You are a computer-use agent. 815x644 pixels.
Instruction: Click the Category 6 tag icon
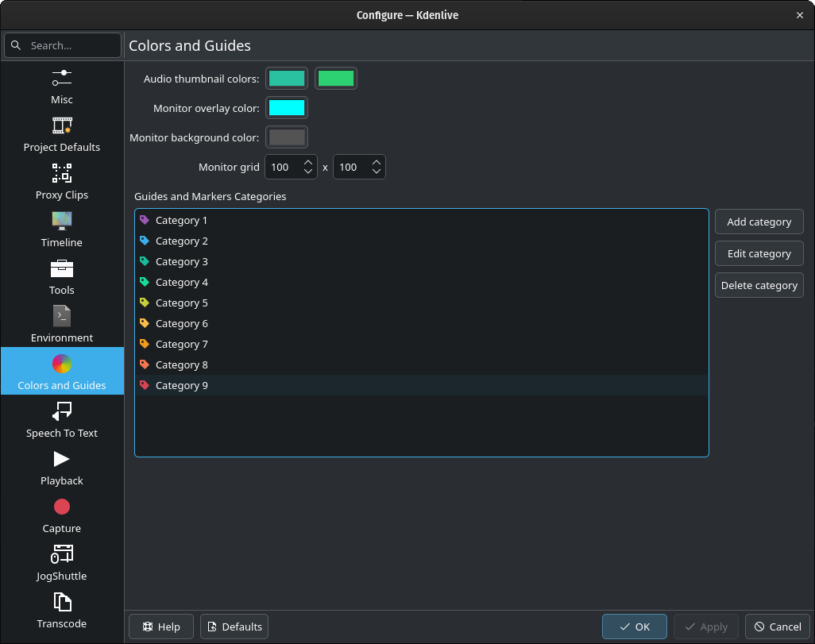pyautogui.click(x=145, y=323)
